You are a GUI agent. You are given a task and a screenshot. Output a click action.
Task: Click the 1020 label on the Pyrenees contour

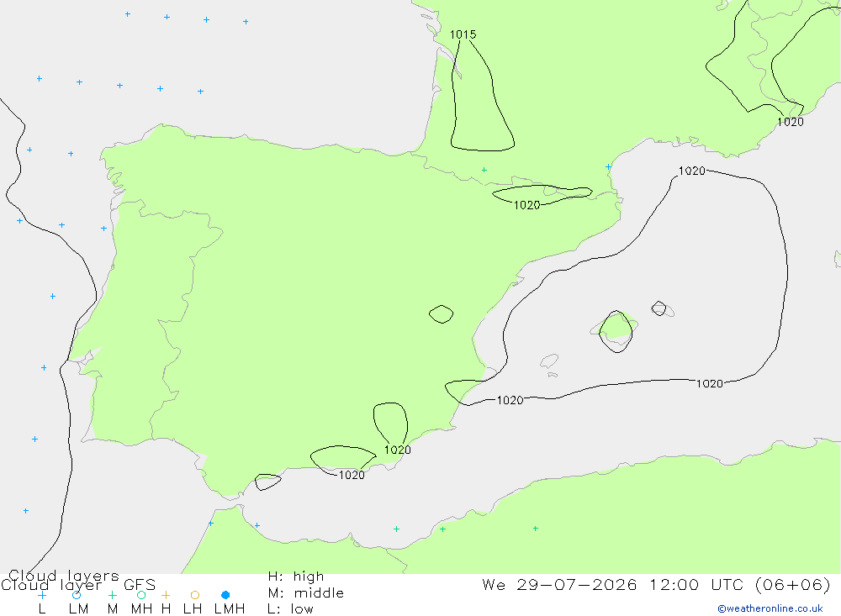tap(526, 205)
